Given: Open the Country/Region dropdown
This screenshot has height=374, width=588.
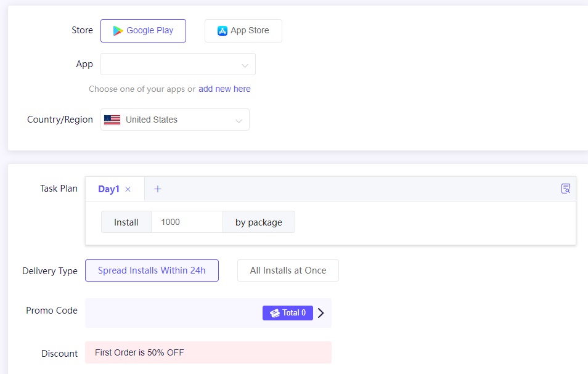Looking at the screenshot, I should 175,120.
